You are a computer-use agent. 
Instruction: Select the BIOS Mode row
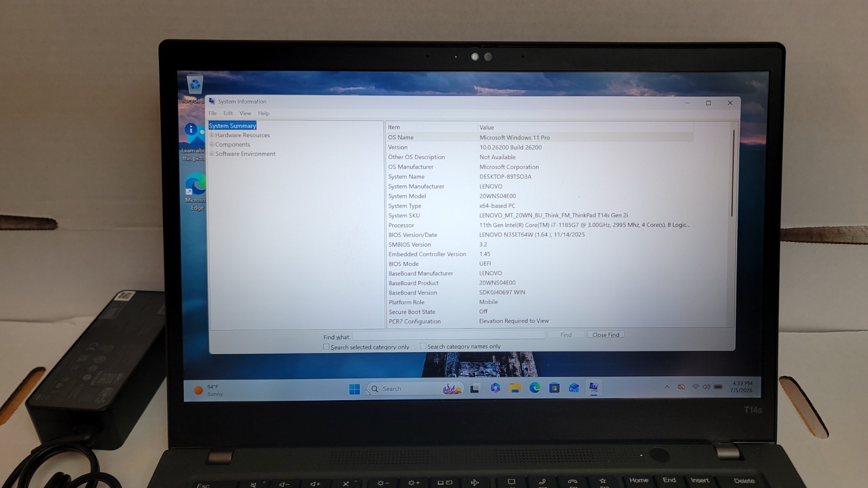click(x=539, y=264)
